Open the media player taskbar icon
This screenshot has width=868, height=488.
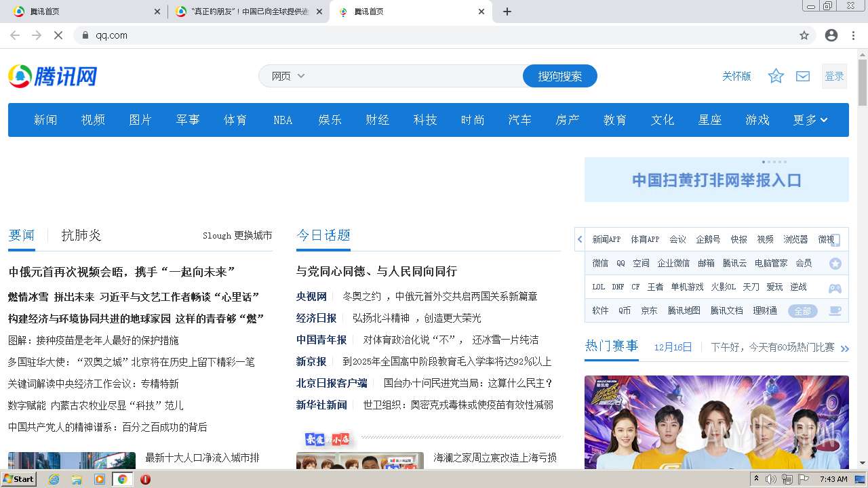[x=100, y=479]
